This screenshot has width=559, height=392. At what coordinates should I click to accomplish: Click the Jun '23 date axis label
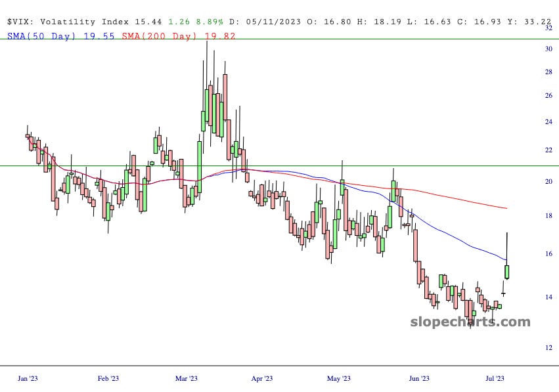coord(419,378)
